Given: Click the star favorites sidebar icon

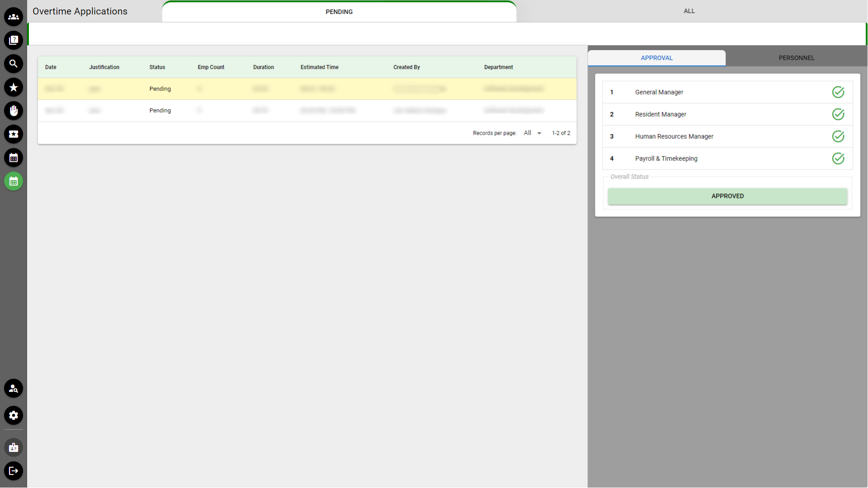Looking at the screenshot, I should [x=14, y=87].
